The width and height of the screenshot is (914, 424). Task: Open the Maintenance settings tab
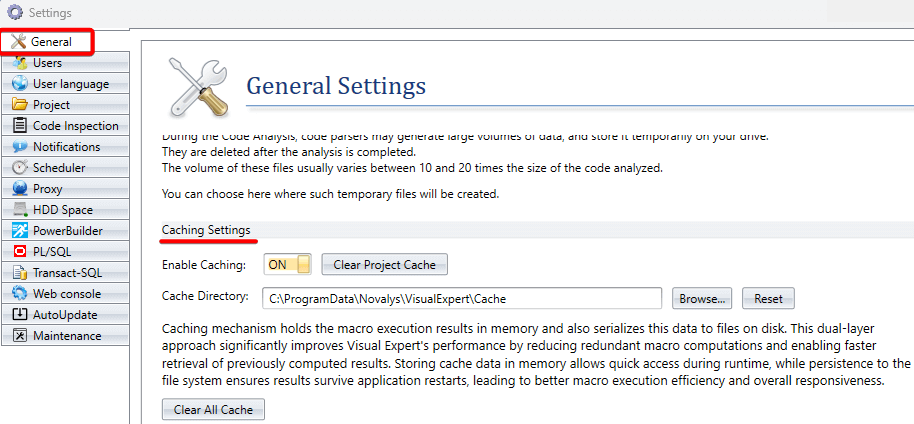click(65, 335)
